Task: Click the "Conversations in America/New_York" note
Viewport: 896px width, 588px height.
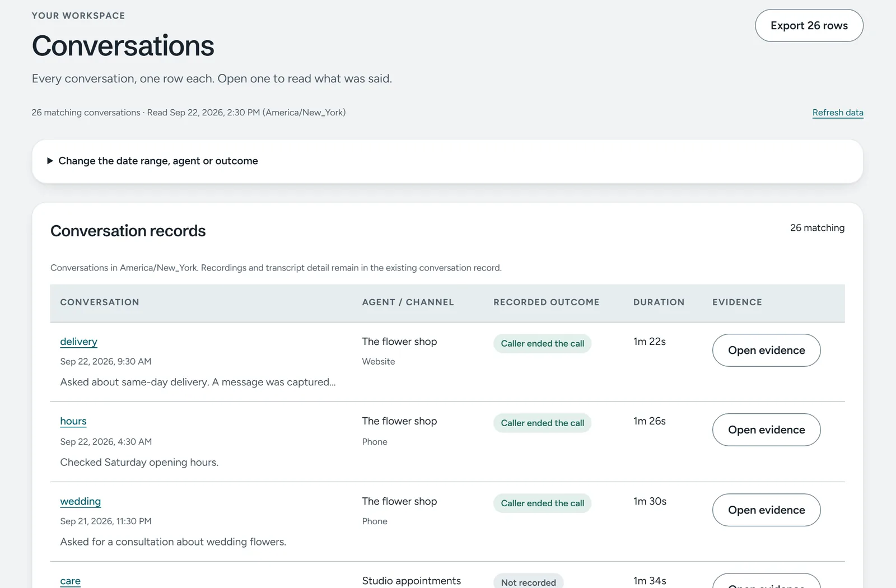Action: pyautogui.click(x=276, y=268)
